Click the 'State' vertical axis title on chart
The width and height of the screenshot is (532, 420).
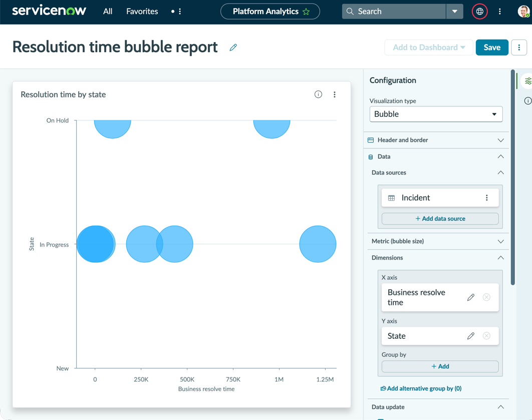click(32, 244)
